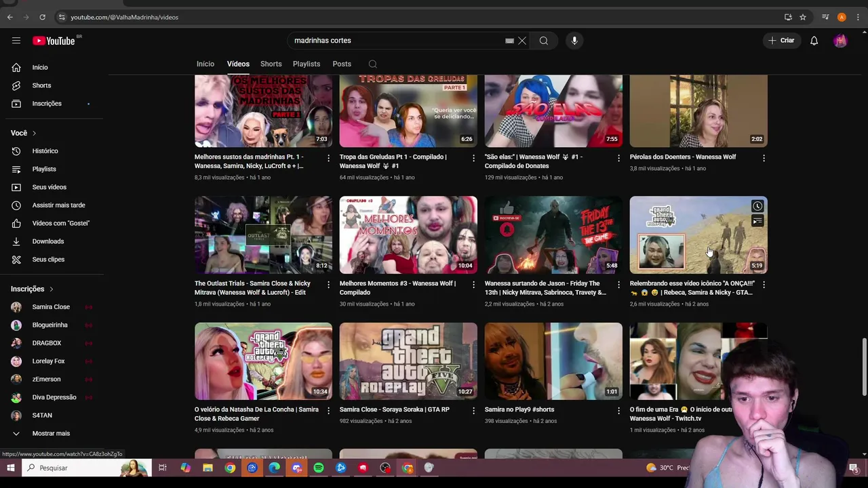This screenshot has width=868, height=488.
Task: Expand the Você section chevron
Action: [x=34, y=133]
